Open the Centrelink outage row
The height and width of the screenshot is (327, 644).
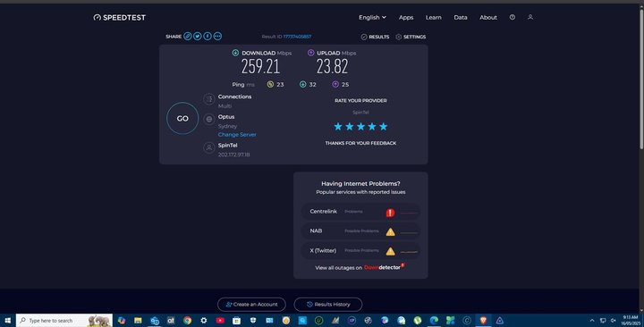tap(360, 212)
